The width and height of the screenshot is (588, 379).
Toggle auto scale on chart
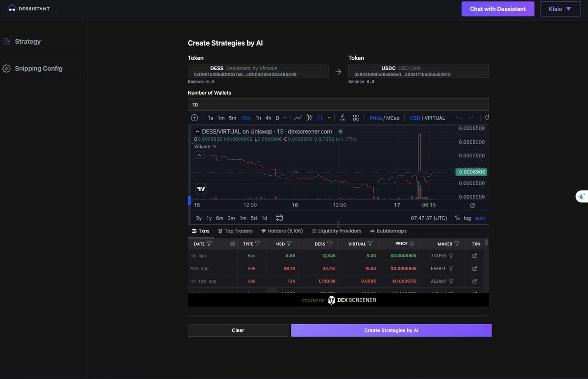480,218
